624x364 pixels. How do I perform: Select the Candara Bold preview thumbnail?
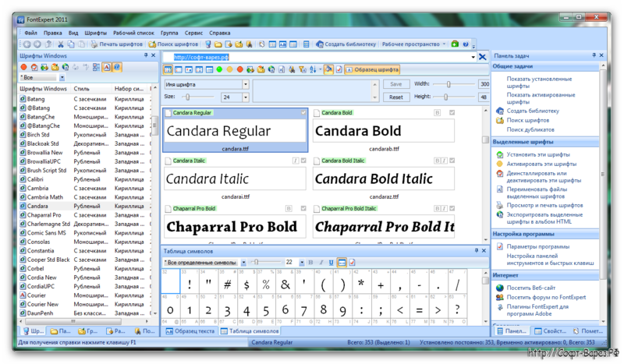pyautogui.click(x=384, y=130)
